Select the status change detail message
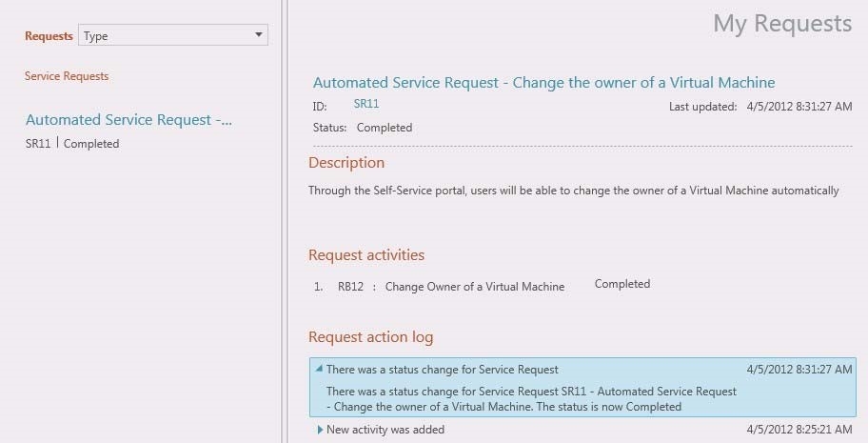Screen dimensions: 868x443 pyautogui.click(x=531, y=399)
